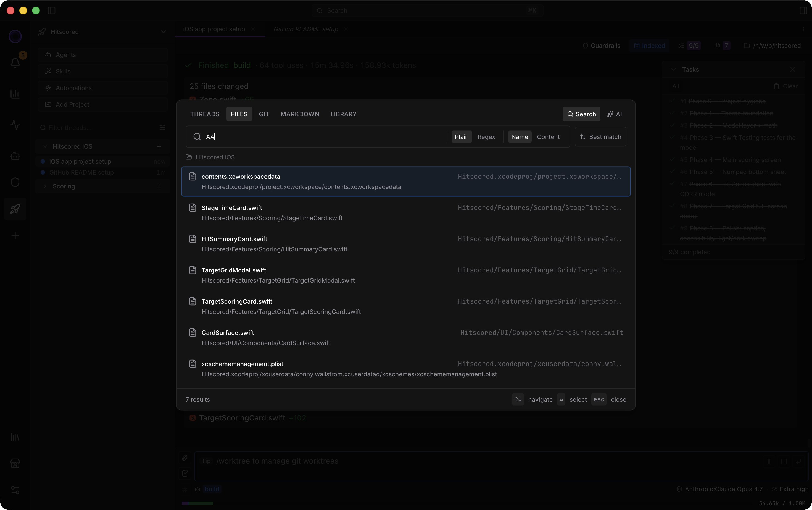Screen dimensions: 812x510
Task: Open GitHub README setup thread in sidebar
Action: 103,172
